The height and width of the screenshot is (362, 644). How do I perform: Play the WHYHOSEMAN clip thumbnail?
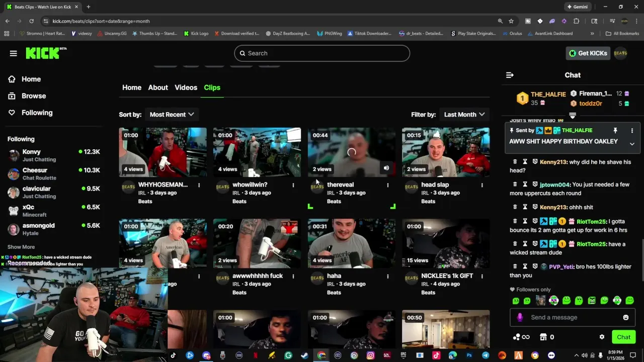coord(163,152)
